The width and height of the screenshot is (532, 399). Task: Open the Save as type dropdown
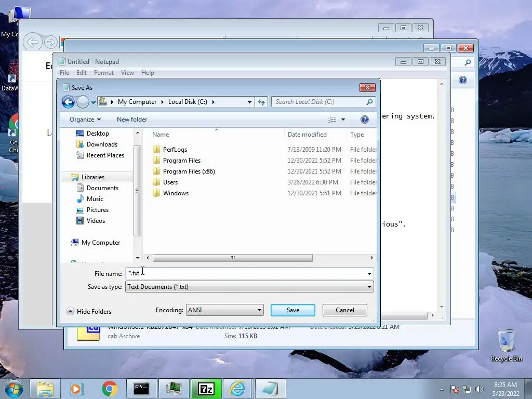[249, 287]
